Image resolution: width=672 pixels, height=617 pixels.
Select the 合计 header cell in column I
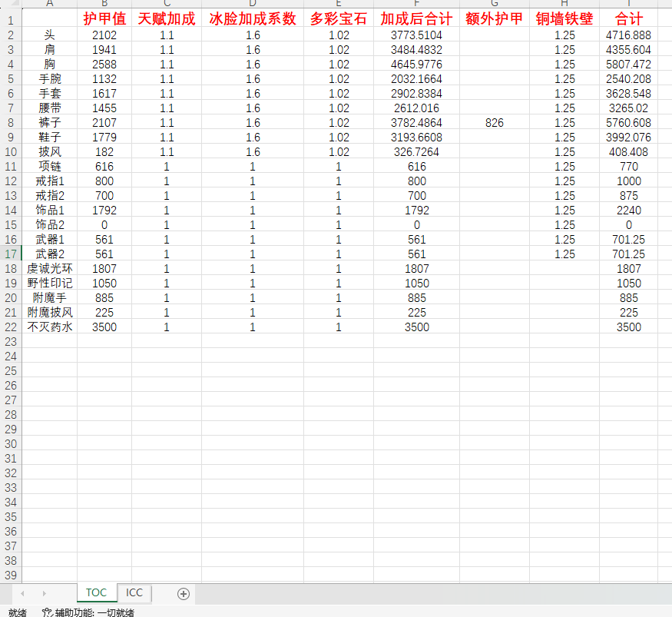[629, 20]
